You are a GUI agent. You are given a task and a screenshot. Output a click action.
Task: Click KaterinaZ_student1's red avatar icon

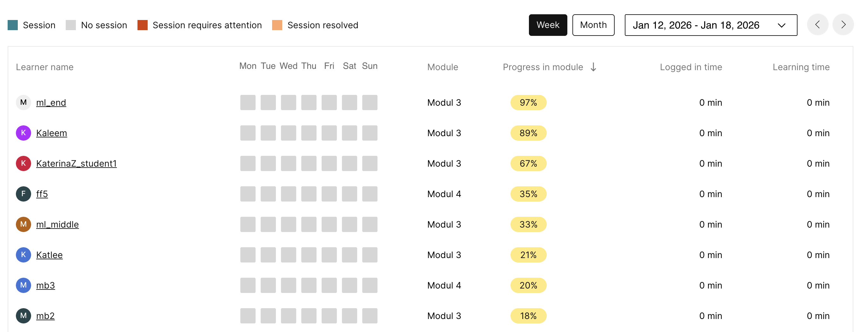click(x=23, y=163)
